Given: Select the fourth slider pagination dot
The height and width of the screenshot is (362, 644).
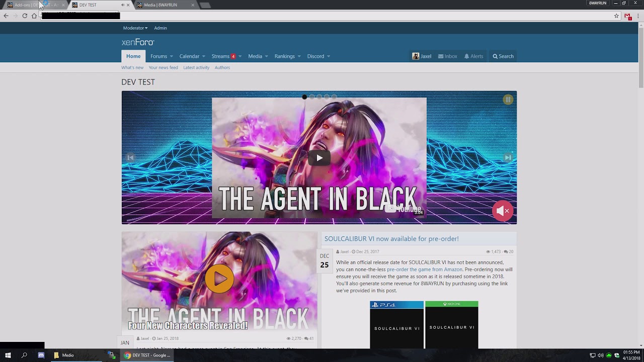Looking at the screenshot, I should (x=327, y=97).
